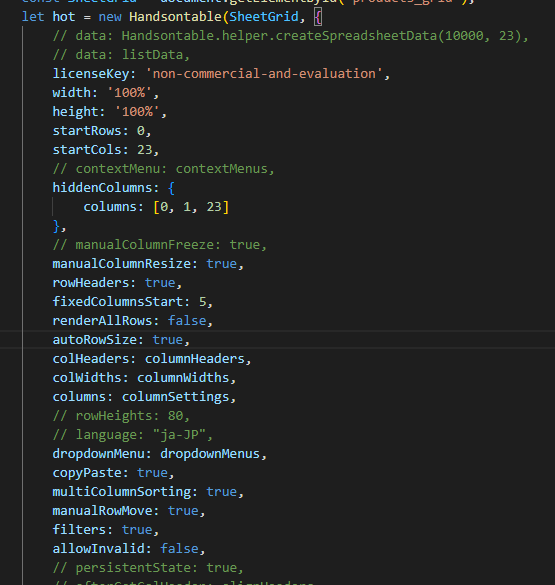Click the commented persistentState line
The width and height of the screenshot is (555, 585).
[148, 567]
